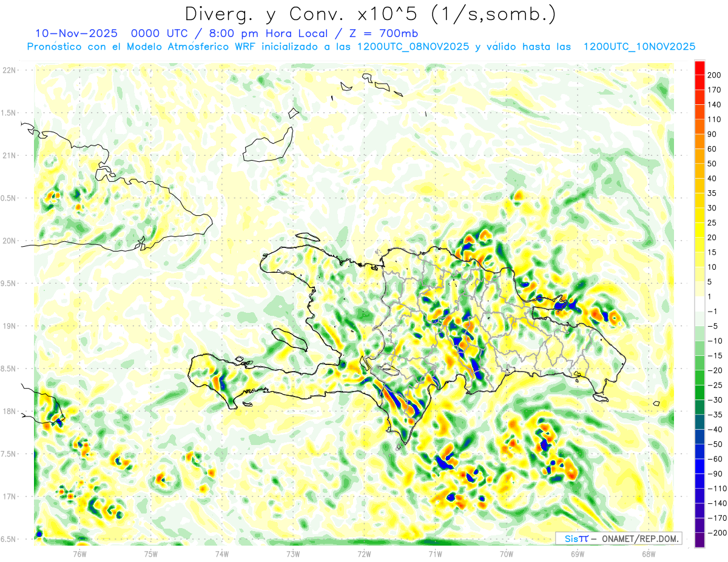Click the "-35" color bar label
728x562 pixels.
[x=715, y=415]
